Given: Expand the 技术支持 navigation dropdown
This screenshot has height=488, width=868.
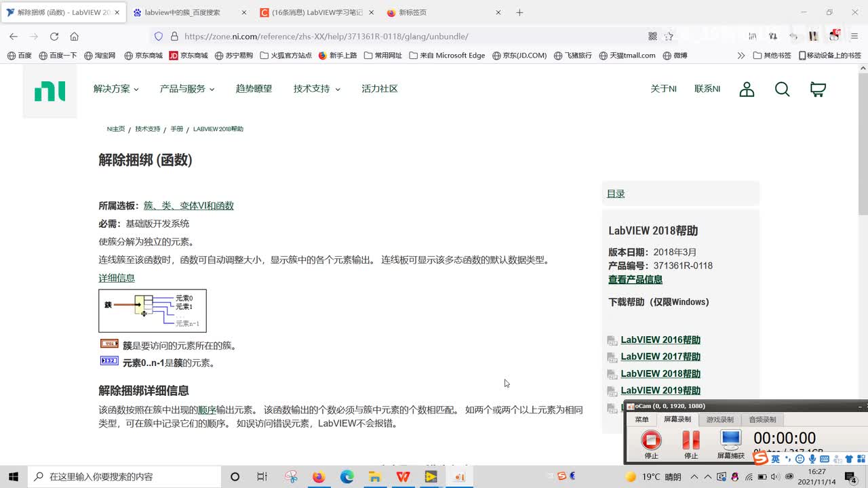Looking at the screenshot, I should 317,89.
